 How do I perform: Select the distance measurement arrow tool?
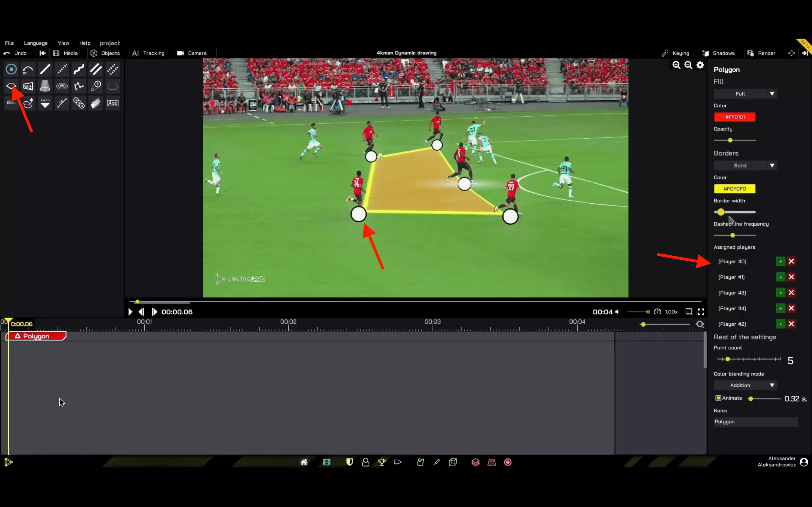tap(62, 103)
